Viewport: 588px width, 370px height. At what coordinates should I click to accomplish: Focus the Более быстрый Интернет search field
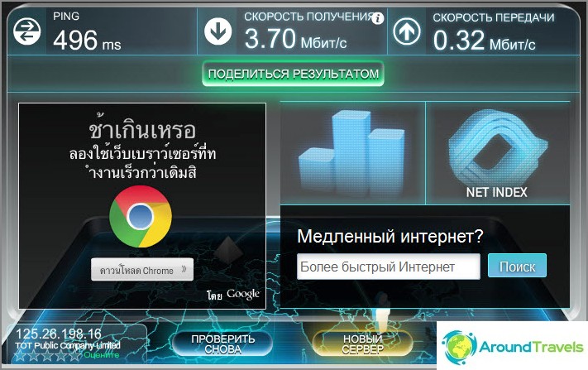[389, 267]
